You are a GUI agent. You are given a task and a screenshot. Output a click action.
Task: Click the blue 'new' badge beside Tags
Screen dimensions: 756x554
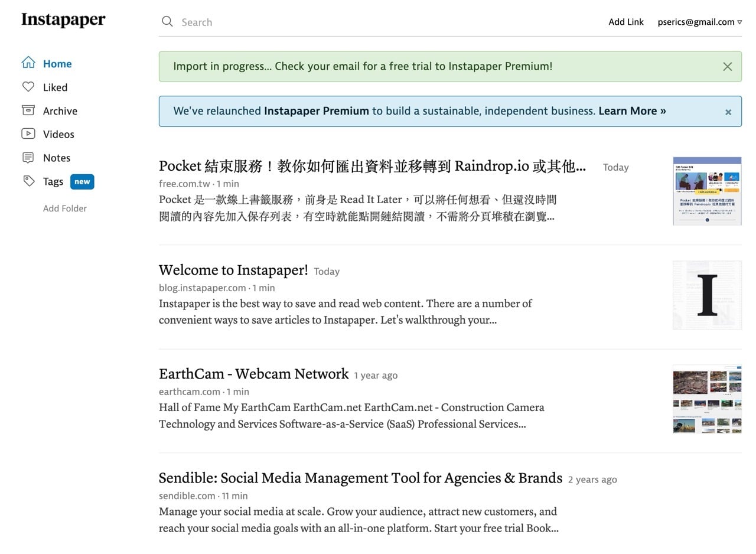82,181
